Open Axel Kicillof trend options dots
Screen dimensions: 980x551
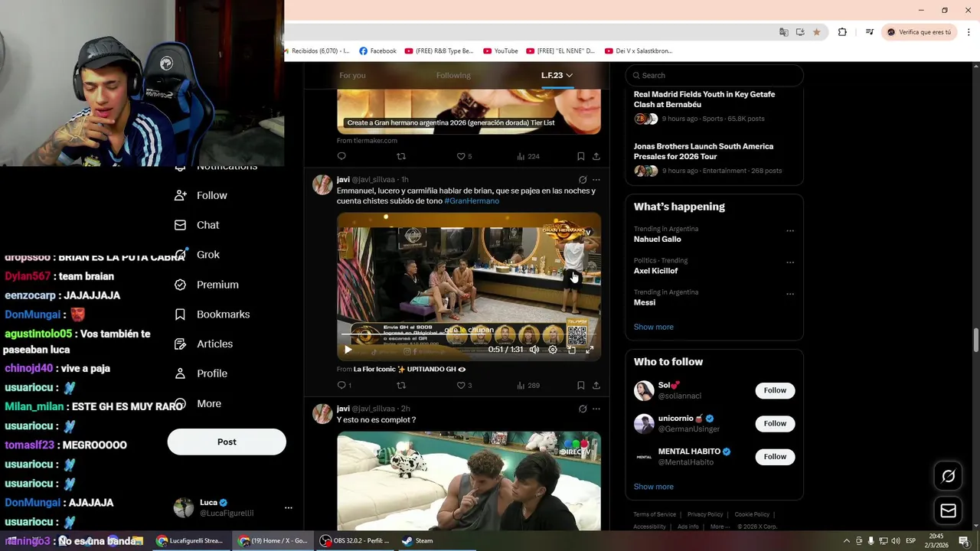(x=790, y=262)
